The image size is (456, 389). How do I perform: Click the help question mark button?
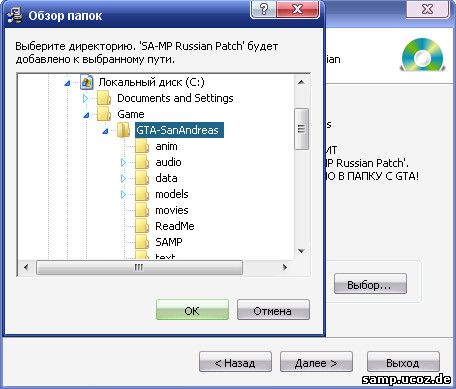[x=263, y=9]
